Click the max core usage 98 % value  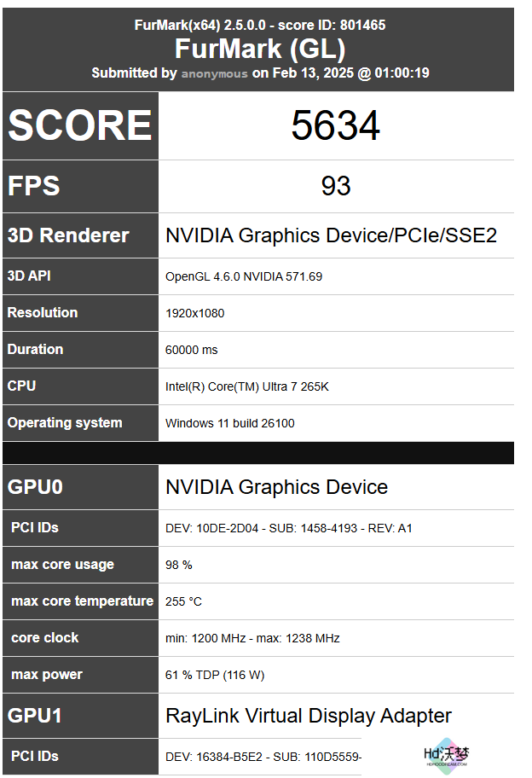[178, 565]
